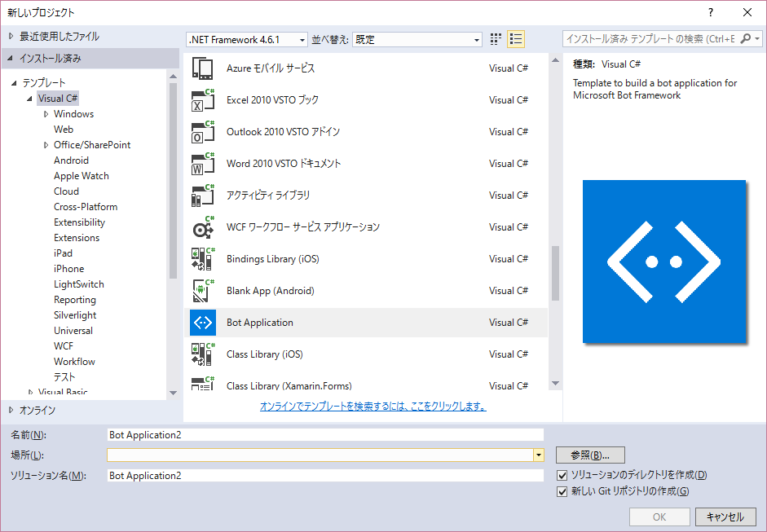
Task: Click the ソリューション名 input field
Action: tap(325, 476)
